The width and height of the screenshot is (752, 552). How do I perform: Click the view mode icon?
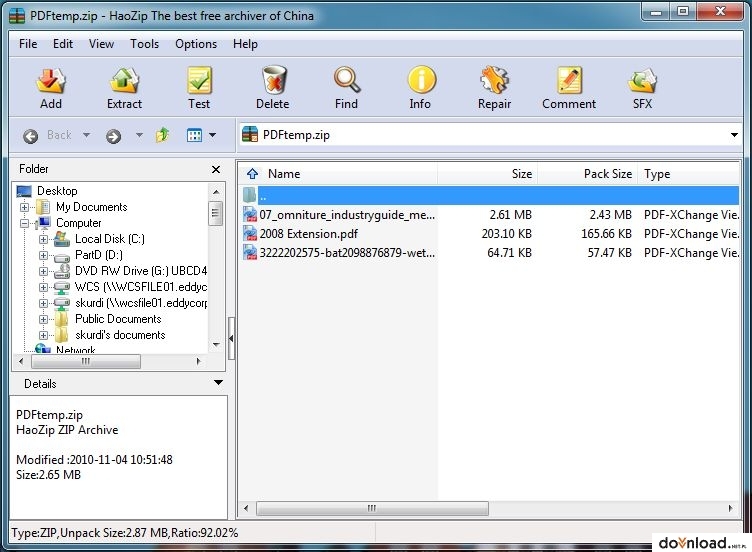pyautogui.click(x=194, y=135)
